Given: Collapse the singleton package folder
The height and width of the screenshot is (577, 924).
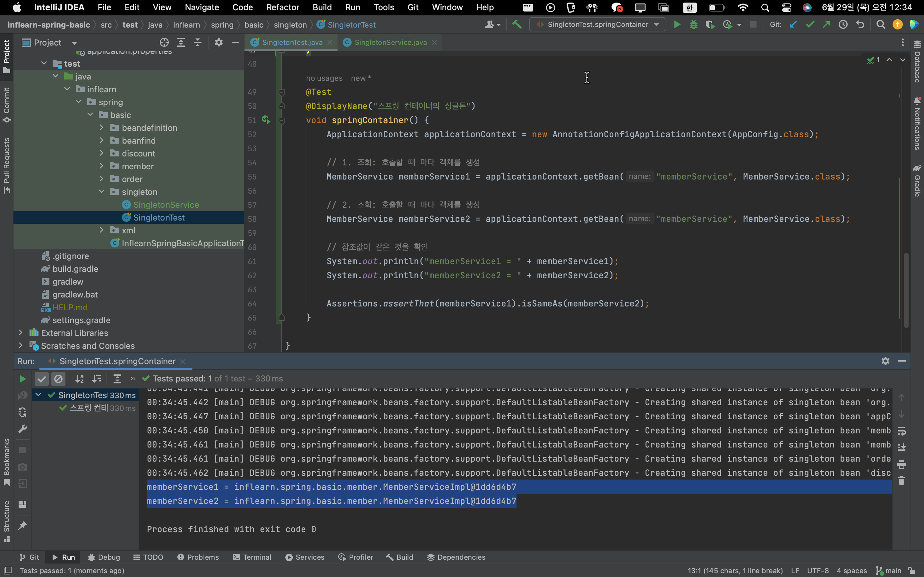Looking at the screenshot, I should 102,192.
